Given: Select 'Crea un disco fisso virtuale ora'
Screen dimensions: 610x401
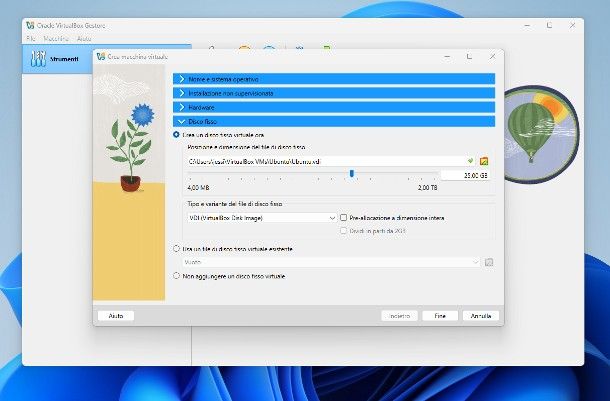Looking at the screenshot, I should (177, 134).
